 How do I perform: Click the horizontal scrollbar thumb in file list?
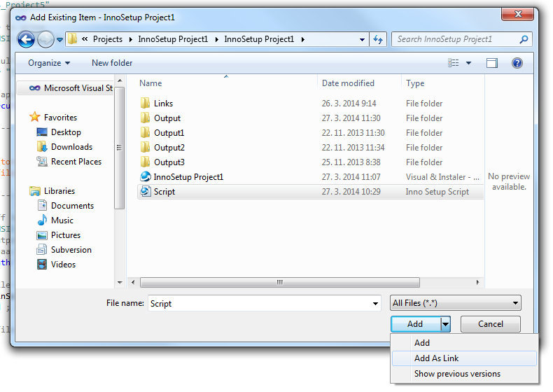pyautogui.click(x=280, y=282)
